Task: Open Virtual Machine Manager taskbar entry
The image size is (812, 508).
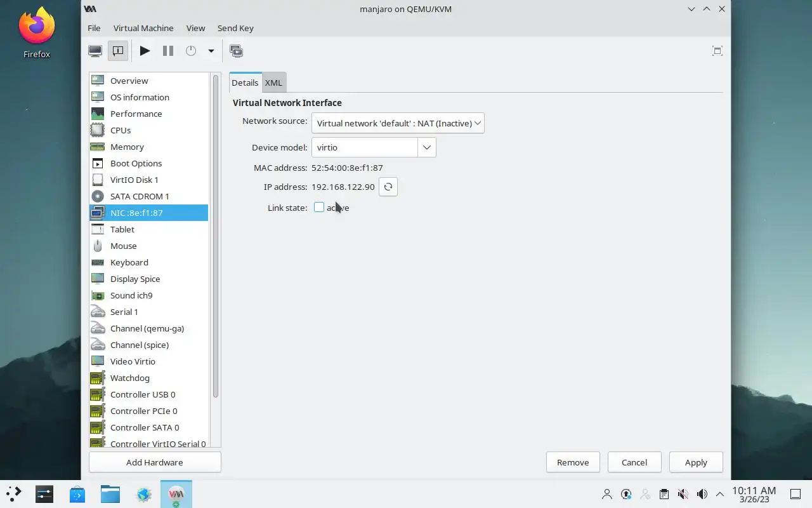Action: click(x=176, y=494)
